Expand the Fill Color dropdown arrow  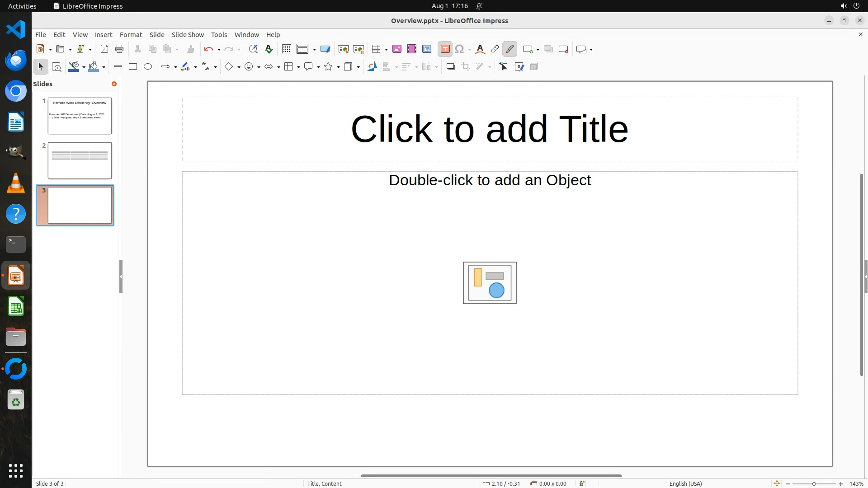[x=104, y=67]
